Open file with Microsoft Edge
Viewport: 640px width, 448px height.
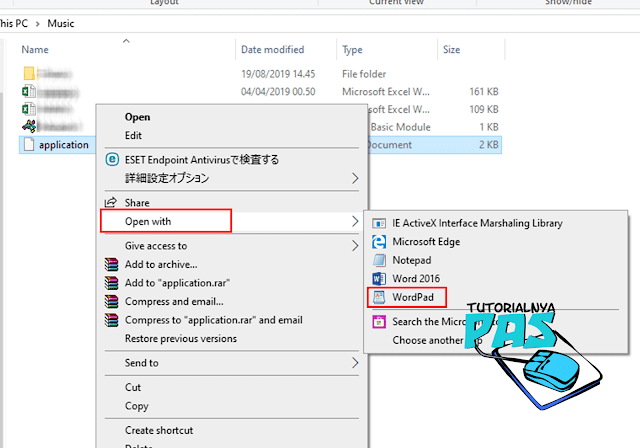pyautogui.click(x=426, y=242)
